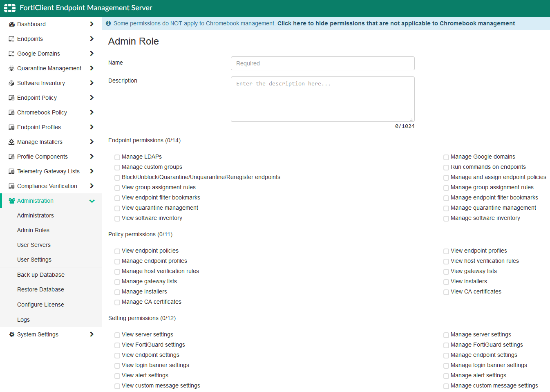
Task: Click the Endpoint permissions (0/14) heading
Action: [144, 140]
